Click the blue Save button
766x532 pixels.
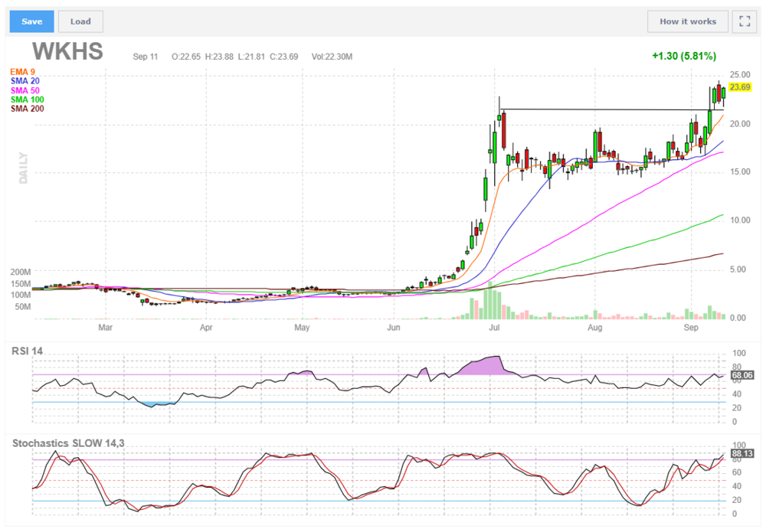pos(31,21)
